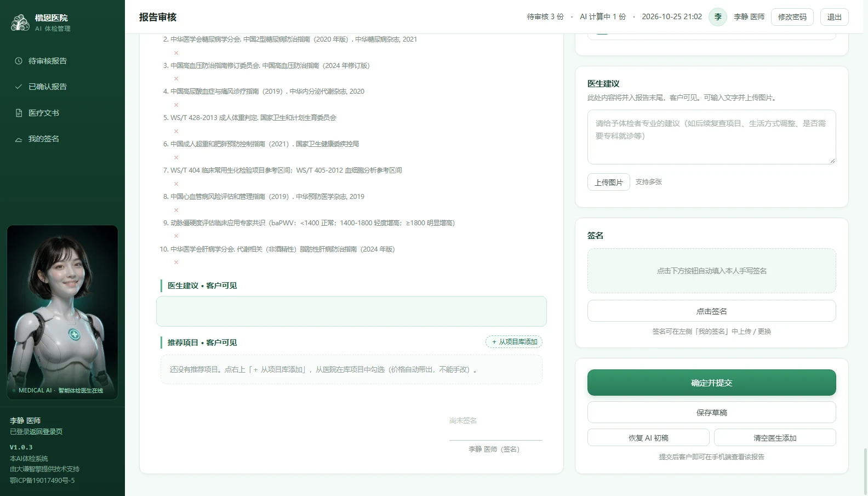The width and height of the screenshot is (868, 496).
Task: Click the 楷恩医院 tree logo icon
Action: (x=20, y=22)
